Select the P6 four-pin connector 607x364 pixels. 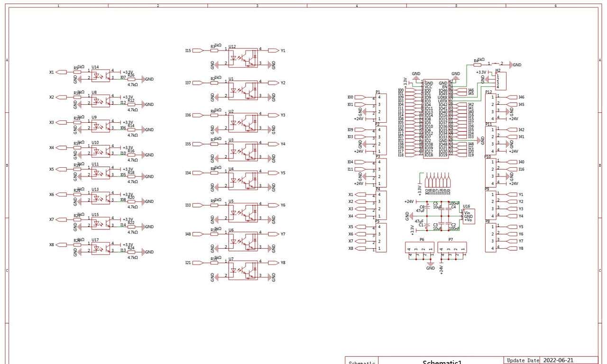420,247
